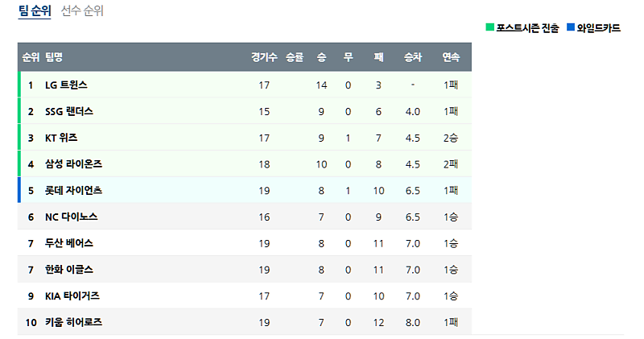Click the 순위 column header

[31, 57]
